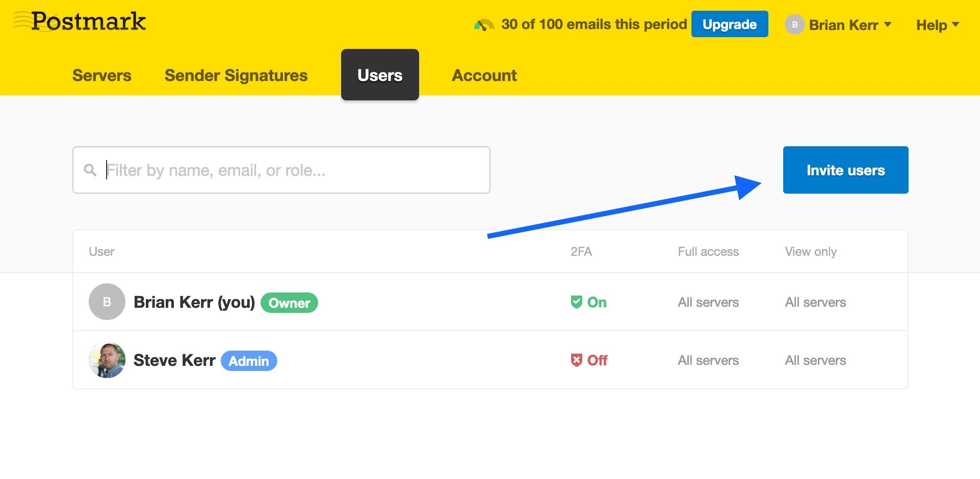
Task: Click the search magnifier icon
Action: tap(90, 170)
